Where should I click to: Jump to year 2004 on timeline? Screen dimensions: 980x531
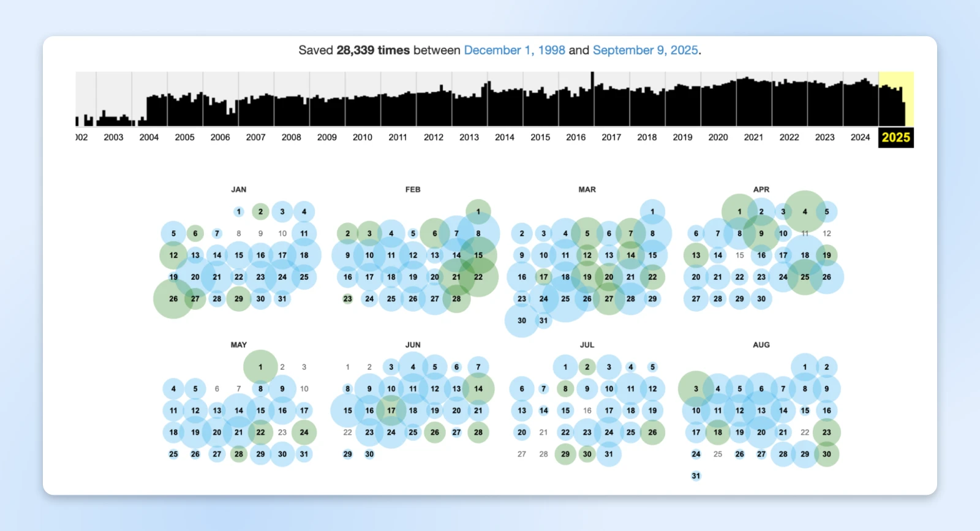(x=149, y=137)
